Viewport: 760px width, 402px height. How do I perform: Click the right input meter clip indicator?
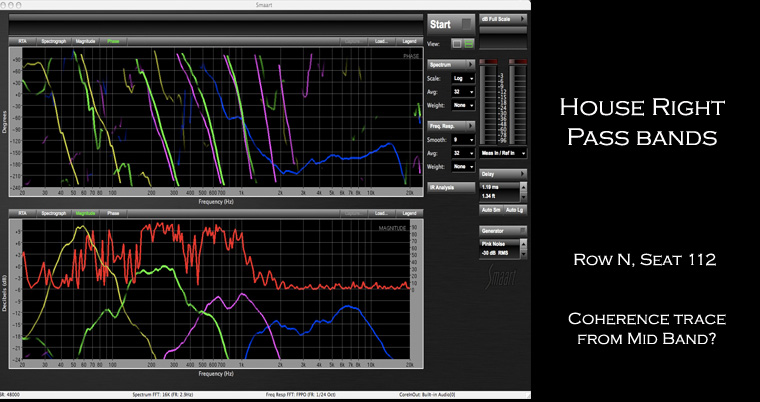(x=518, y=62)
